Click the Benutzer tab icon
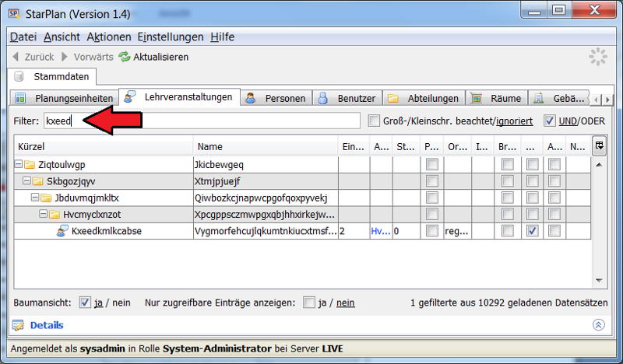Viewport: 623px width, 364px height. pos(323,98)
